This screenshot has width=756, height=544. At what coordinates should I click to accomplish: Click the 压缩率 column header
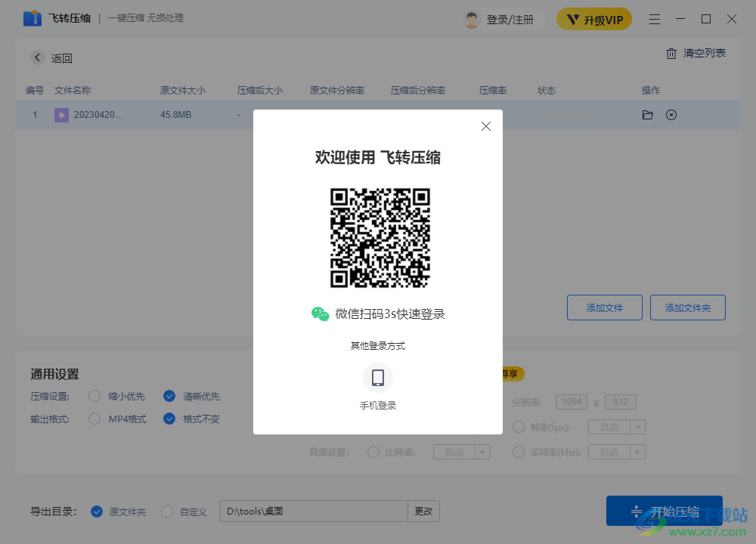pyautogui.click(x=493, y=91)
